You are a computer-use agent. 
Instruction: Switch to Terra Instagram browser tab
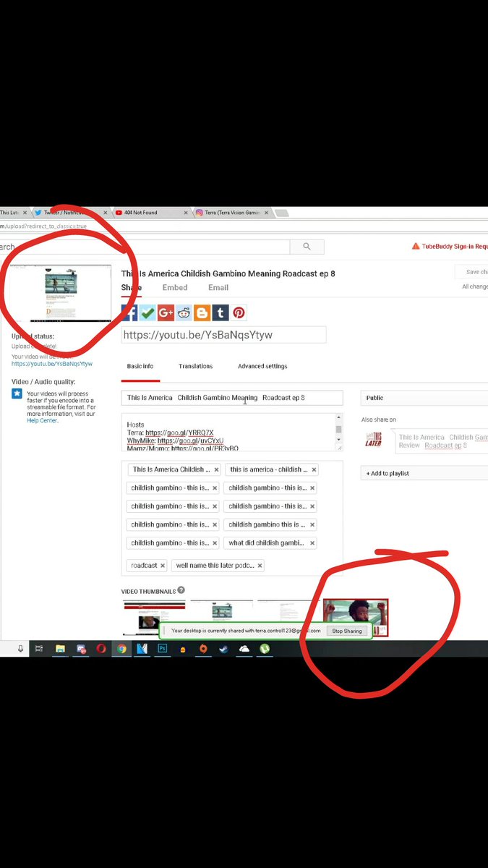tap(231, 213)
